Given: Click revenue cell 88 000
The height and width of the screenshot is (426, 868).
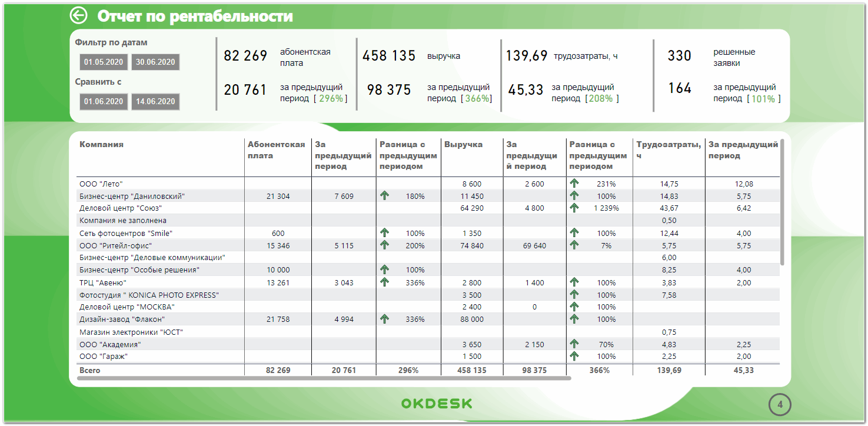Looking at the screenshot, I should click(x=472, y=319).
